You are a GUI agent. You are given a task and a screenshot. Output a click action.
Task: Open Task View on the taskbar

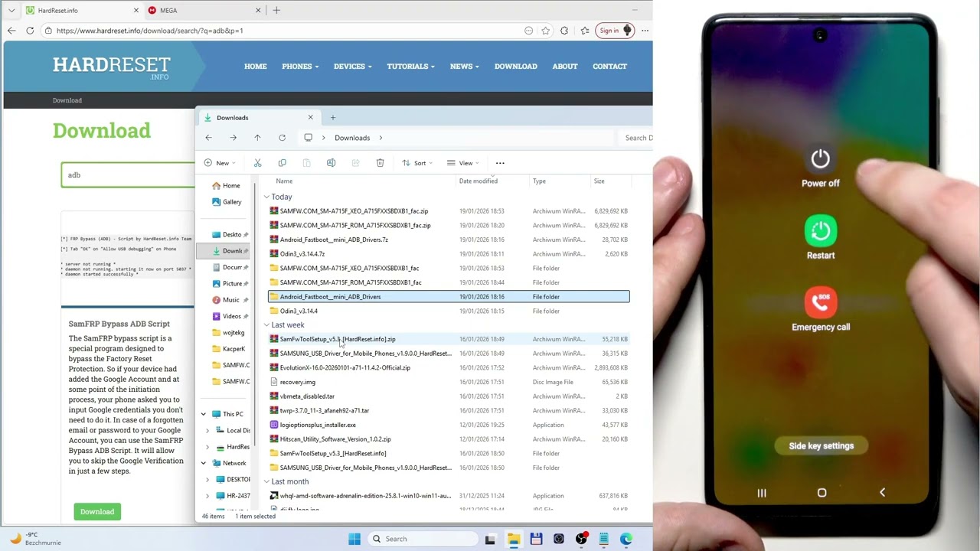(490, 539)
